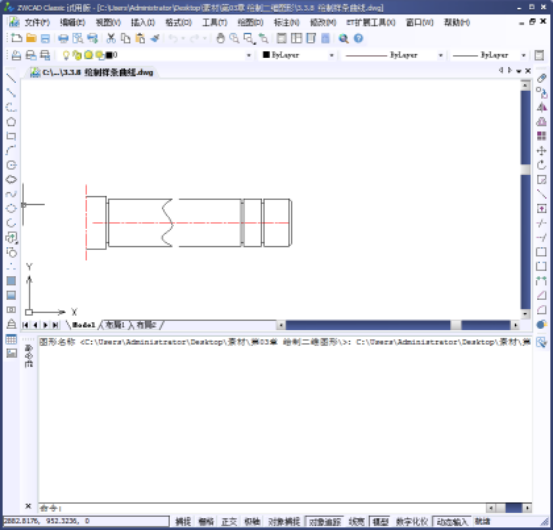Click the Erase tool in modify toolbar
554x531 pixels.
point(541,78)
